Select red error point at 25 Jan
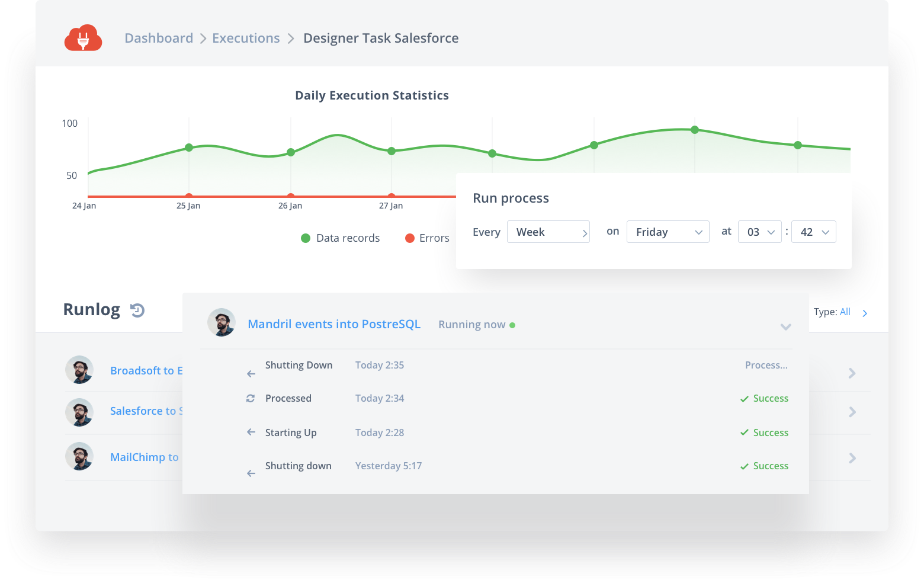Viewport: 924px width, 583px height. 189,196
